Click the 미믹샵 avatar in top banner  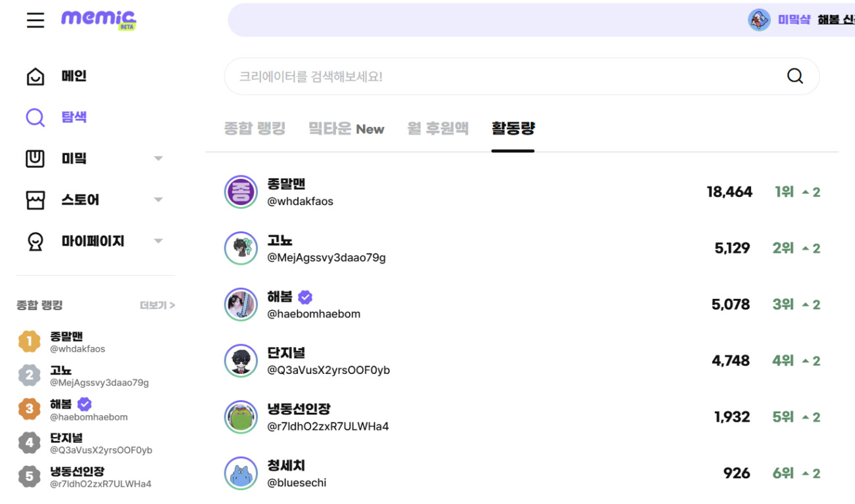coord(759,20)
